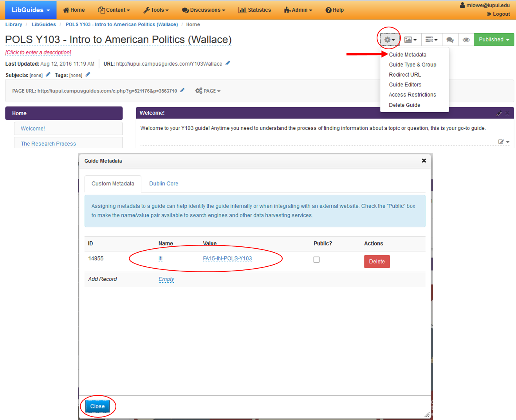Edit the guide URL pencil icon
The height and width of the screenshot is (420, 516).
click(228, 63)
